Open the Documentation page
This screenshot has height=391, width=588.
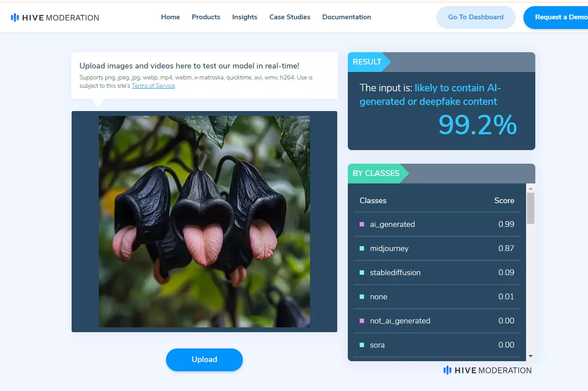346,17
